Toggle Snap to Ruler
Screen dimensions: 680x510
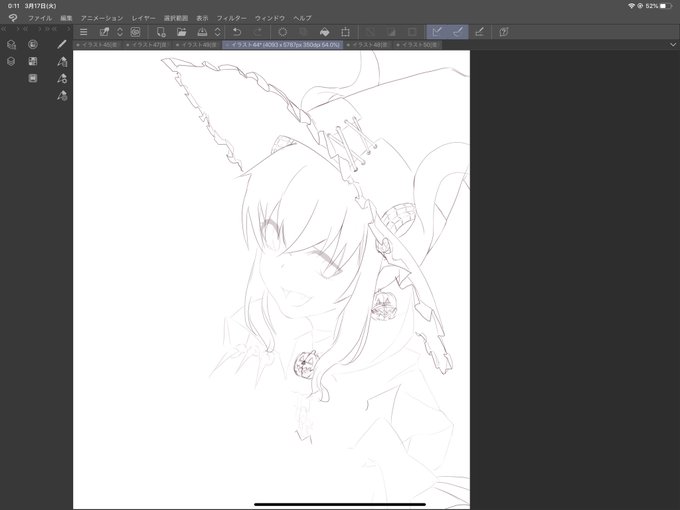(x=437, y=32)
